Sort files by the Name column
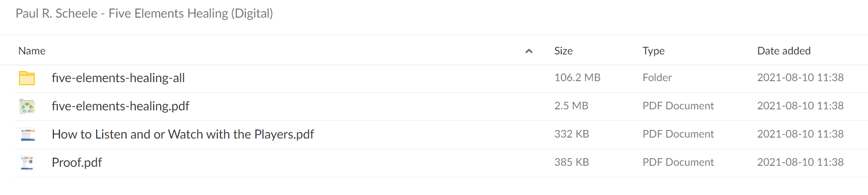Viewport: 868px width, 195px height. pyautogui.click(x=32, y=51)
